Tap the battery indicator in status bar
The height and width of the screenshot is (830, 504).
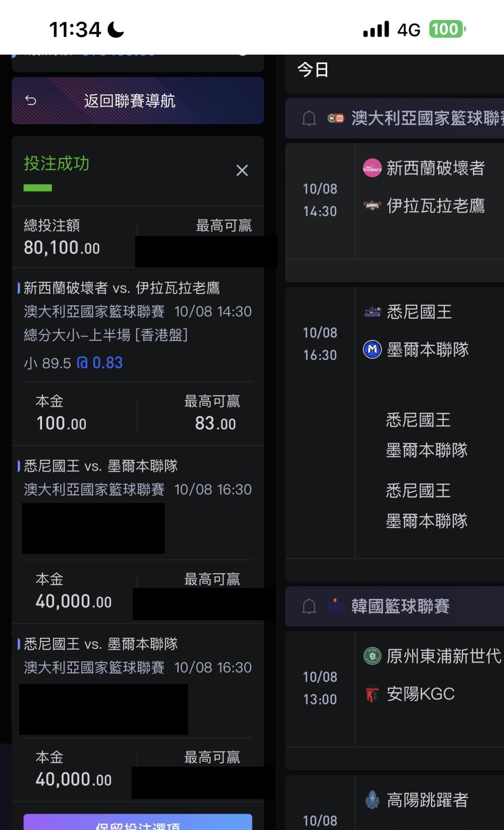click(447, 29)
